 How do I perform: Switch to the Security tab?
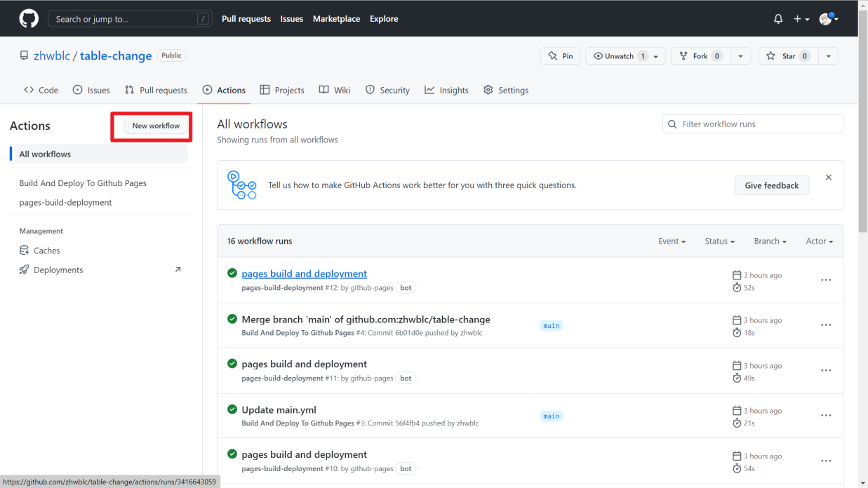(x=387, y=90)
